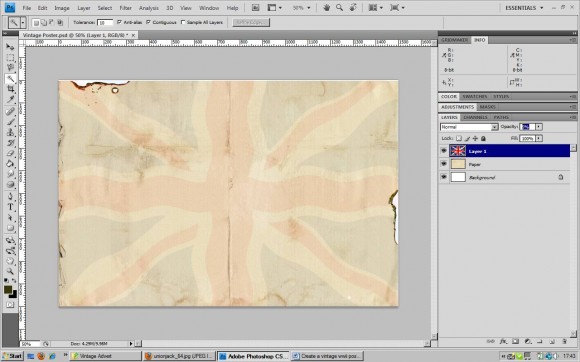The width and height of the screenshot is (580, 362).
Task: Toggle the Contiguous checkbox
Action: [148, 22]
